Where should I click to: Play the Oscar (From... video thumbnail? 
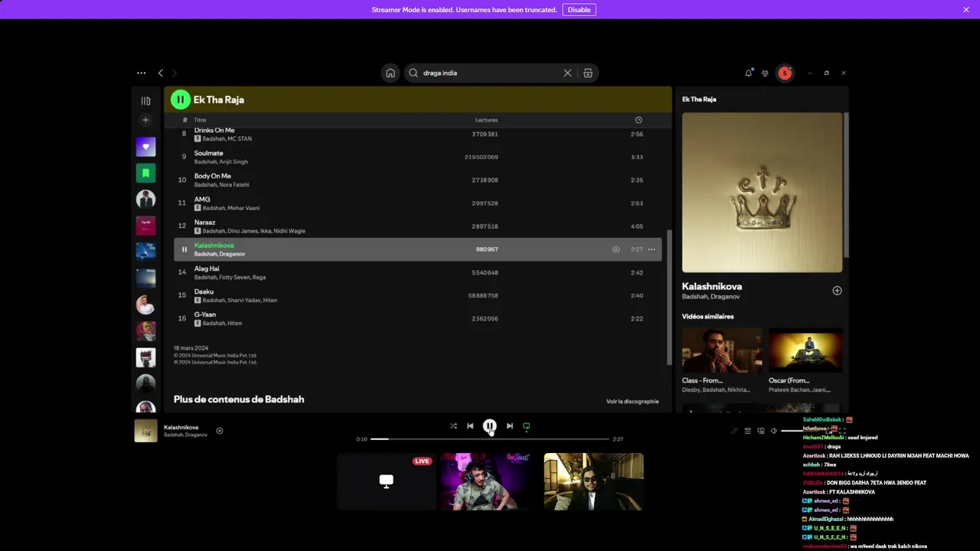805,350
